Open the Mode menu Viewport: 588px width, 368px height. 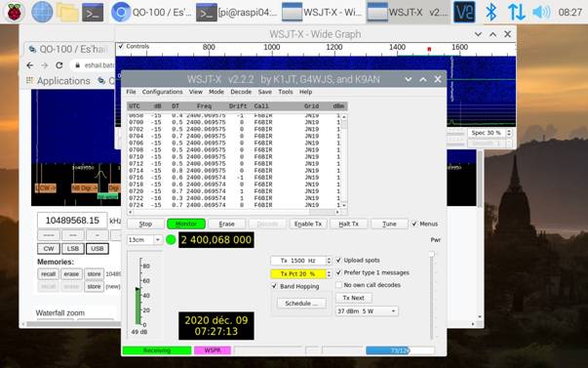[216, 92]
